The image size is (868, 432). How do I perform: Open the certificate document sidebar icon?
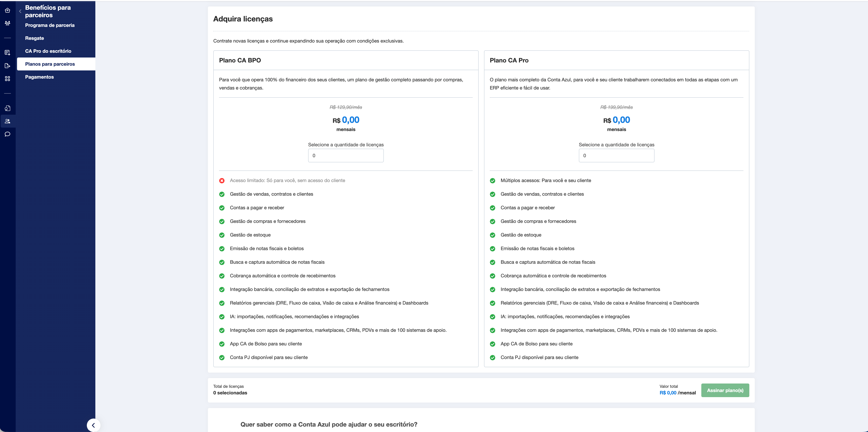tap(7, 108)
